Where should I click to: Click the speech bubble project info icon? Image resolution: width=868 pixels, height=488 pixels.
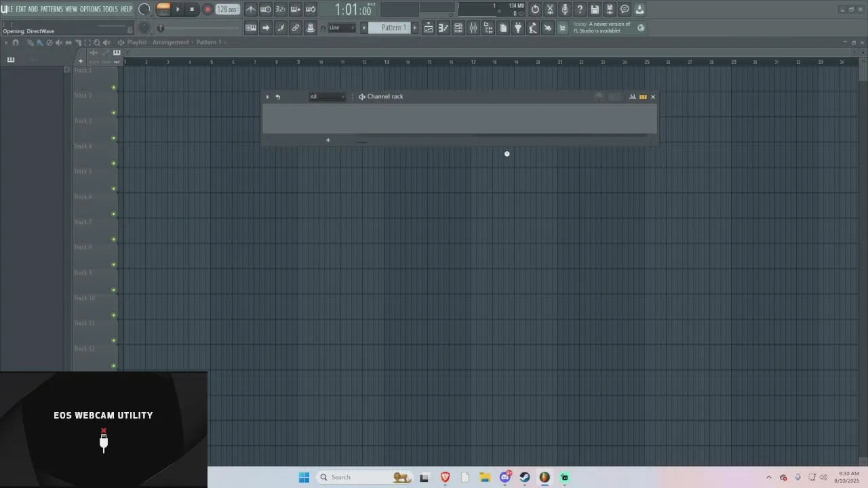point(625,9)
